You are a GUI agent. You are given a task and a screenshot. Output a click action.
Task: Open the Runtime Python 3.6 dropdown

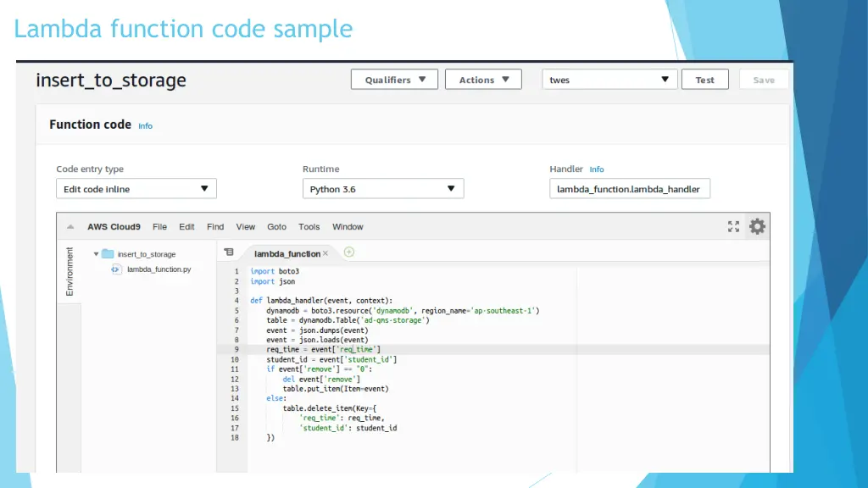click(383, 189)
